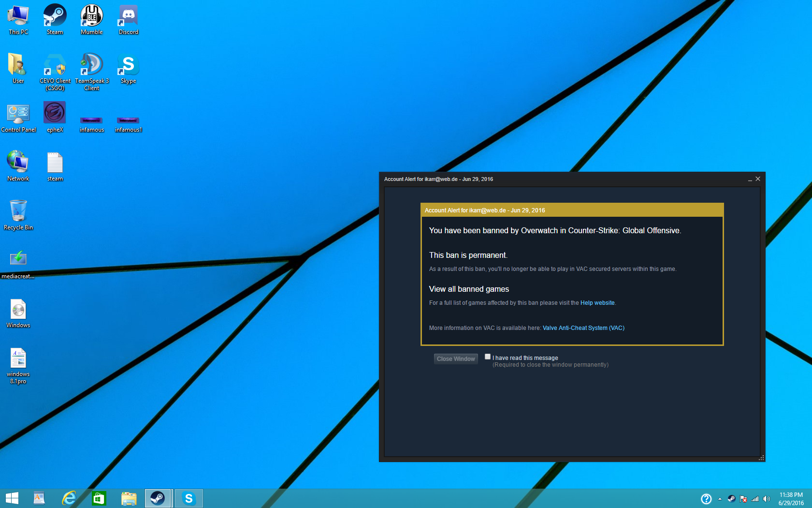The height and width of the screenshot is (508, 812).
Task: Click the help question mark tray icon
Action: pos(706,499)
